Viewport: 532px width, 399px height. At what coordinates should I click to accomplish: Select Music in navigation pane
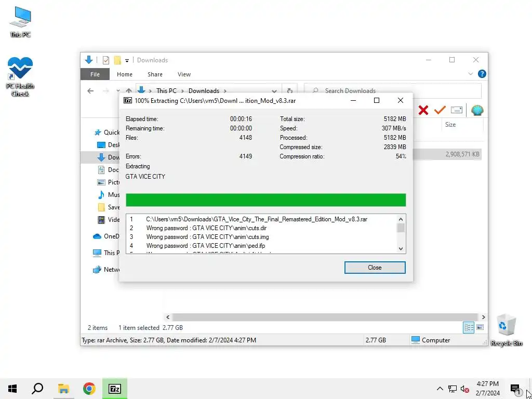tap(108, 195)
